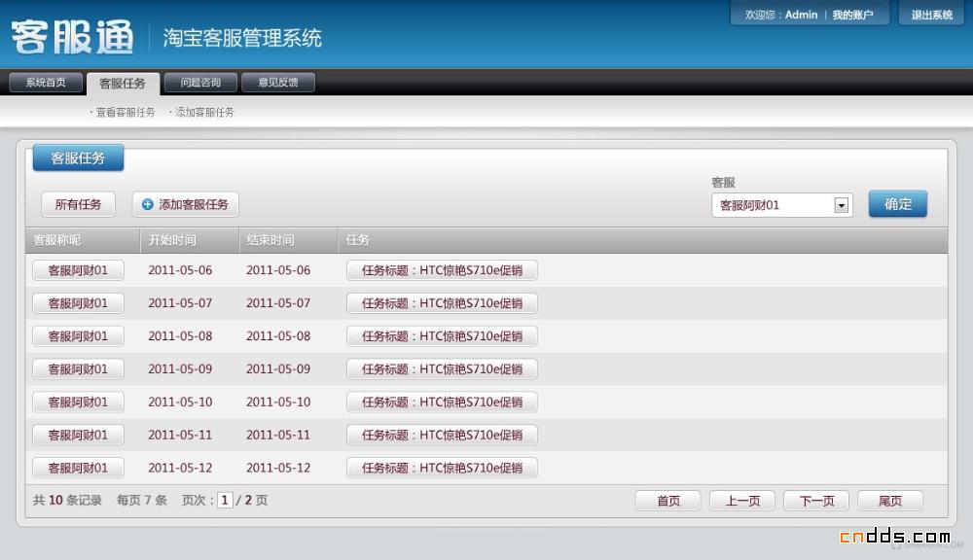973x560 pixels.
Task: Open the task title in the 2011-05-09 row
Action: point(442,369)
